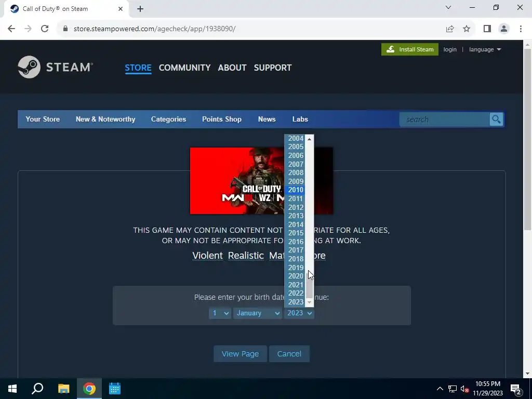532x399 pixels.
Task: Go back with browser back arrow
Action: [11, 29]
